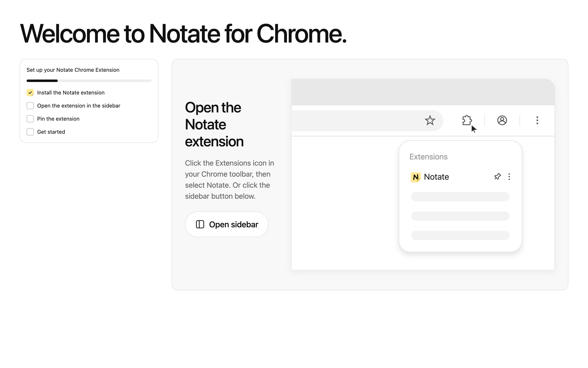
Task: Click the sidebar panel icon in the button
Action: coord(200,224)
